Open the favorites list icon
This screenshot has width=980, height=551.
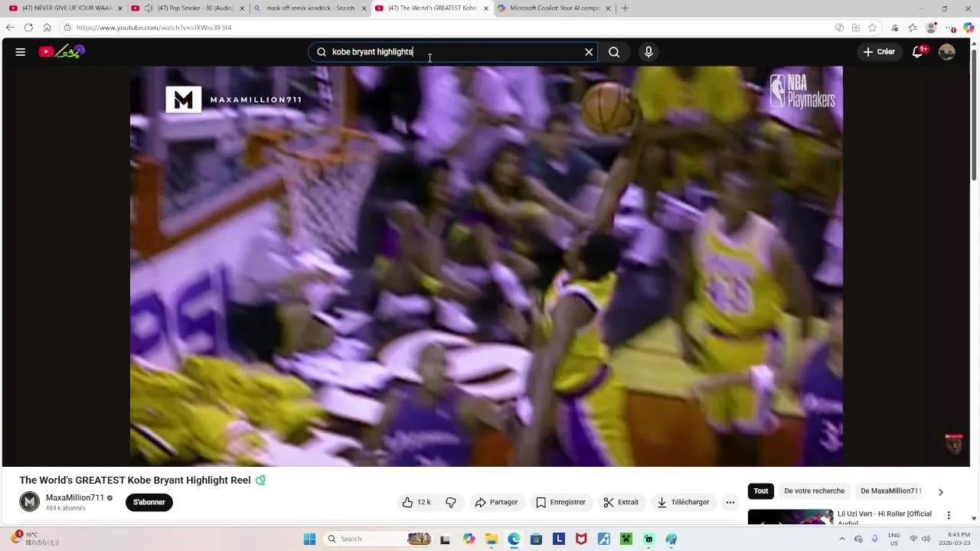point(913,28)
